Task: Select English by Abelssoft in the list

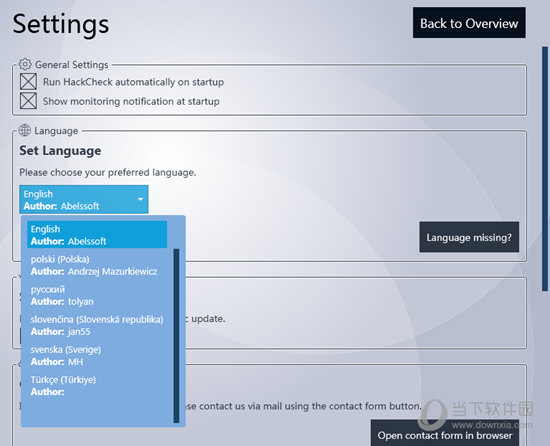Action: point(97,235)
